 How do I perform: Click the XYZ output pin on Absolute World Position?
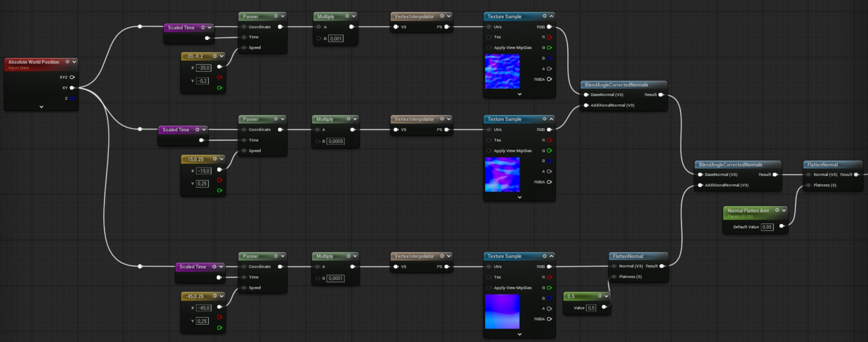72,77
